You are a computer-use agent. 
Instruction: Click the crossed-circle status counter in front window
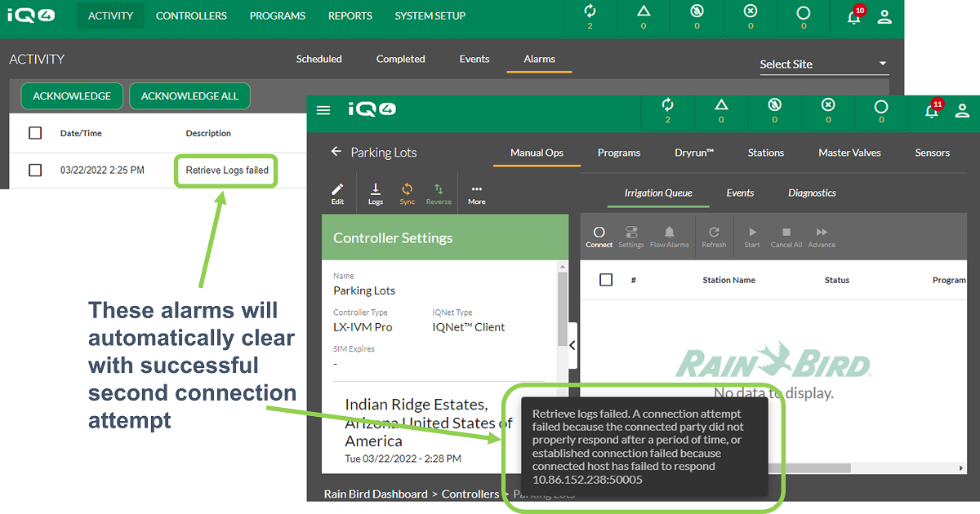click(775, 110)
